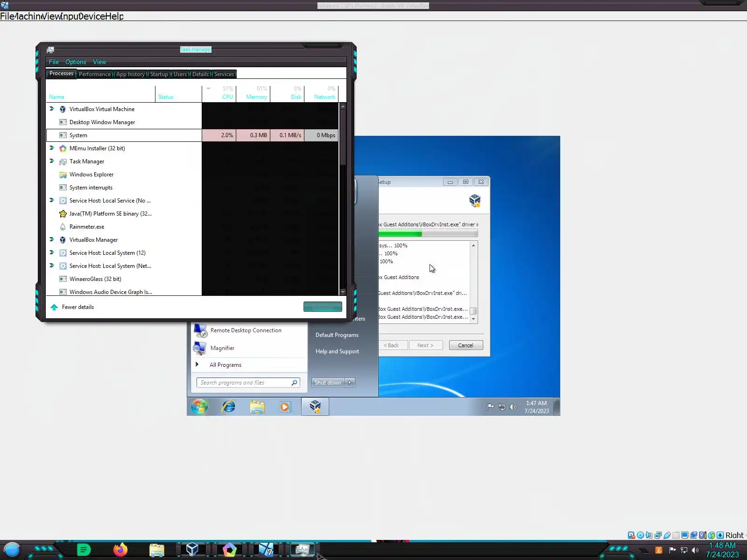Click the host volume speaker icon
The width and height of the screenshot is (747, 560).
(x=695, y=550)
